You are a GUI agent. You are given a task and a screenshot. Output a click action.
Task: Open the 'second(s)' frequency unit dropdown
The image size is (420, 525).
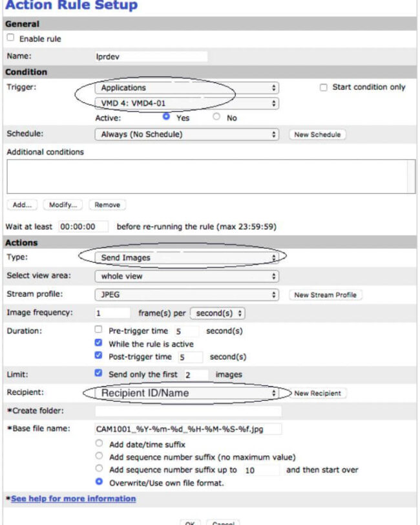[218, 313]
